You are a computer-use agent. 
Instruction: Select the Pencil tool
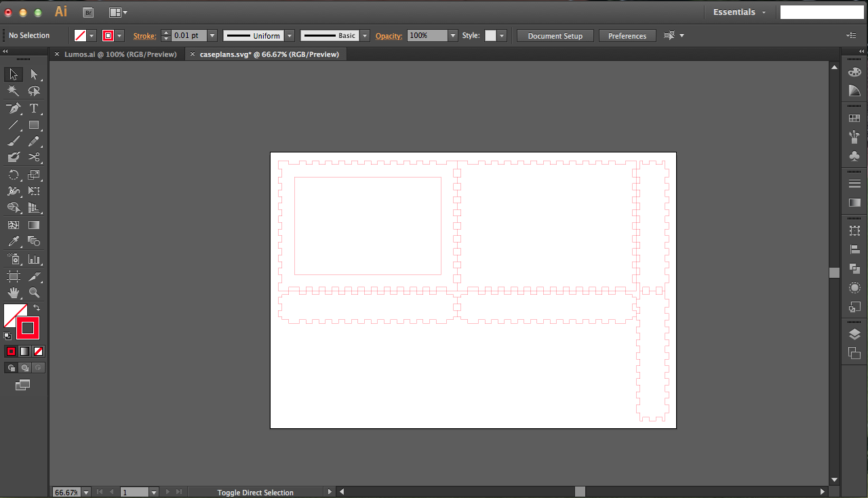click(34, 141)
